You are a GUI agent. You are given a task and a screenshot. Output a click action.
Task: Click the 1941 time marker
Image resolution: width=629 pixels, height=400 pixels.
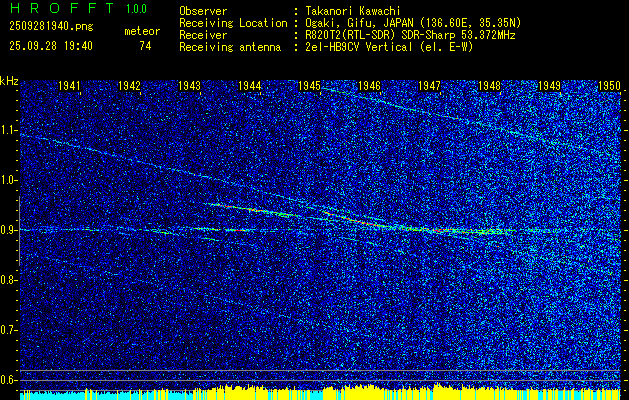point(69,85)
